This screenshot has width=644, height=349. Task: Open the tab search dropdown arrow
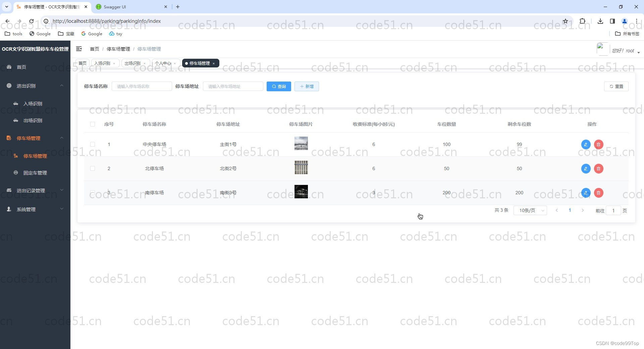click(x=6, y=7)
